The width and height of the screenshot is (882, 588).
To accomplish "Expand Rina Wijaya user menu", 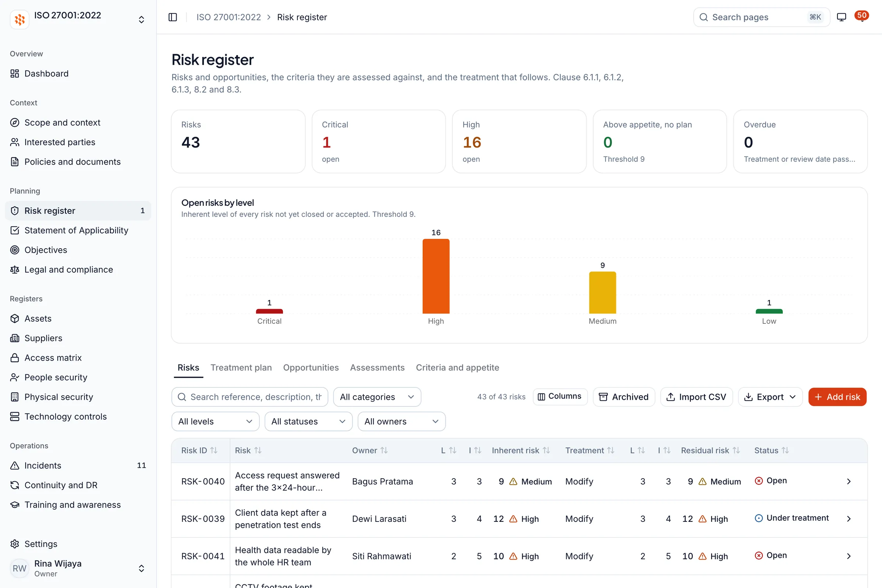I will tap(78, 568).
